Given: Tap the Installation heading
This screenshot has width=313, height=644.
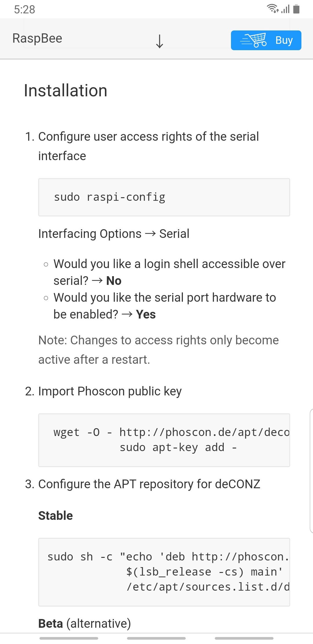Looking at the screenshot, I should pos(65,91).
